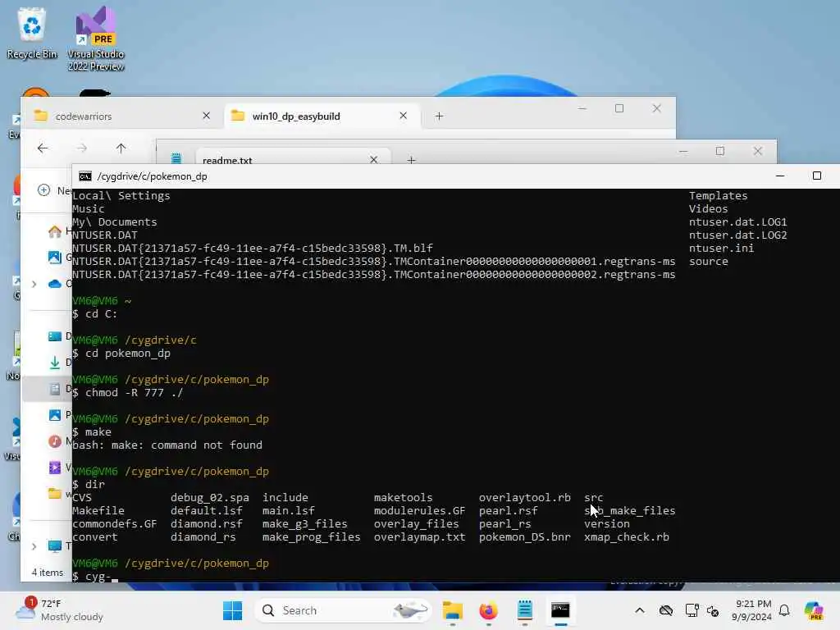This screenshot has height=630, width=840.
Task: Click 'make_prog_files' in the terminal output
Action: (311, 536)
